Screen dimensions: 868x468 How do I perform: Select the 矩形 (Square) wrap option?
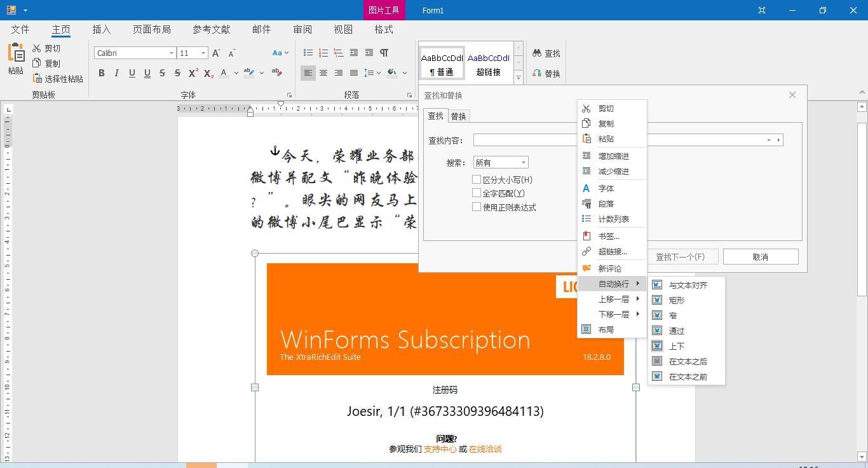tap(686, 300)
